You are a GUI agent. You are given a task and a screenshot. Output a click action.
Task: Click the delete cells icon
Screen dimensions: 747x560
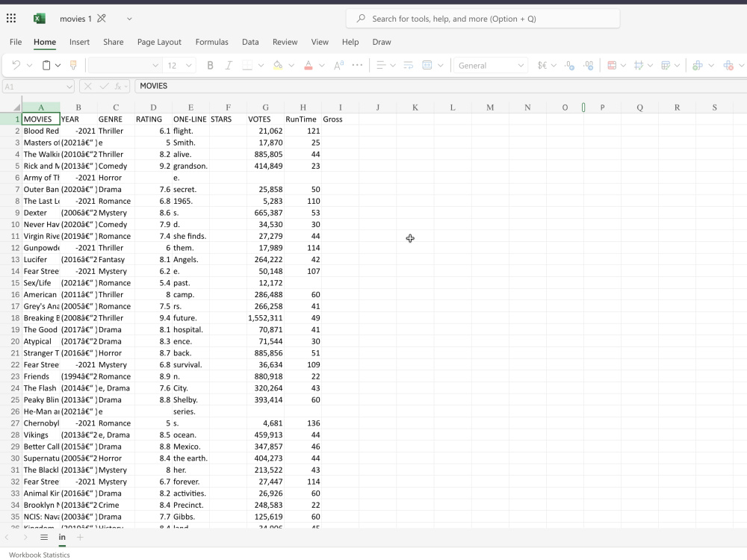click(x=728, y=65)
